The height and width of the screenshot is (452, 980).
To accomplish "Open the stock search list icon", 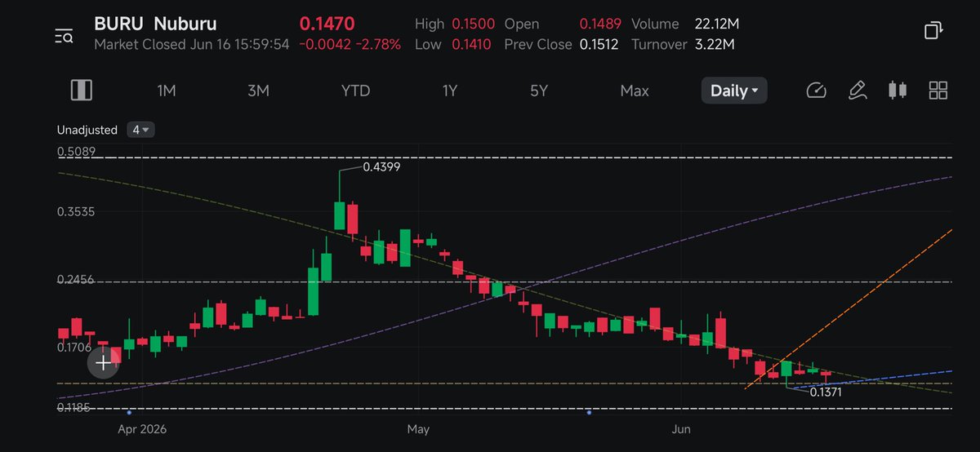I will (64, 35).
